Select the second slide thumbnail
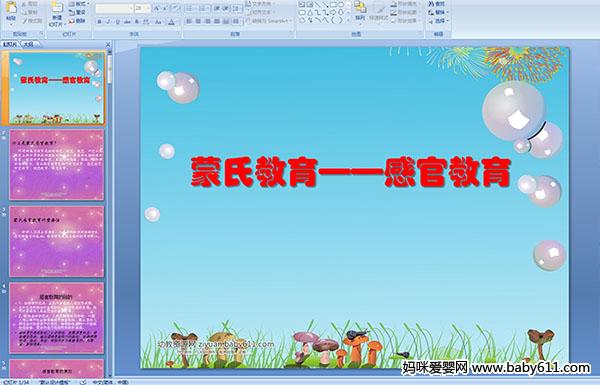Screen dimensions: 600x385 tap(57, 165)
